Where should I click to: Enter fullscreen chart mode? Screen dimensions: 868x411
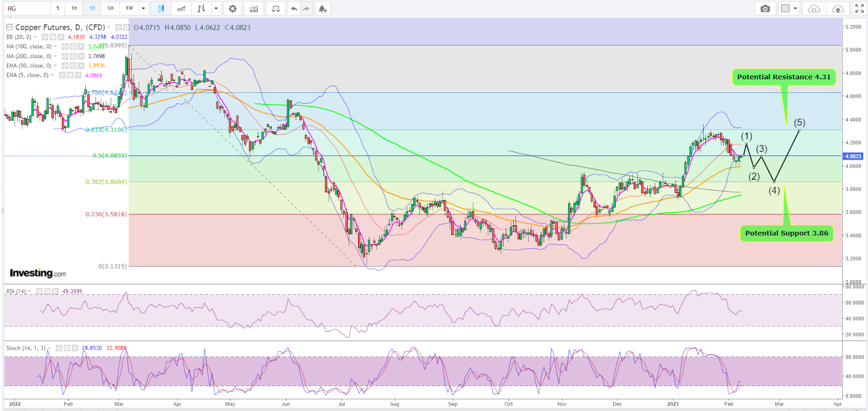point(859,9)
